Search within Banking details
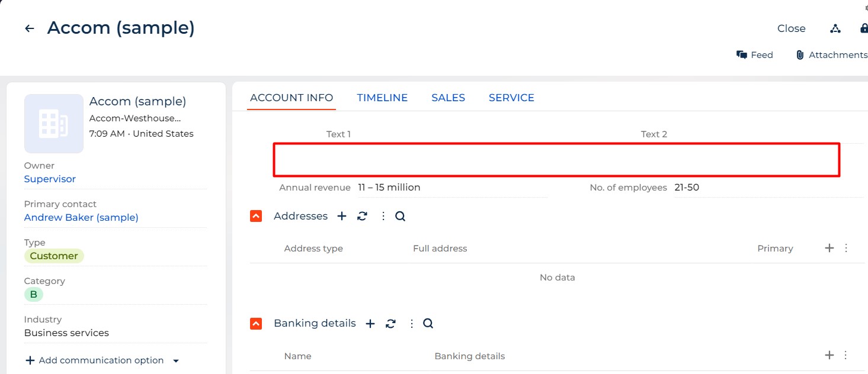The image size is (868, 374). [428, 324]
